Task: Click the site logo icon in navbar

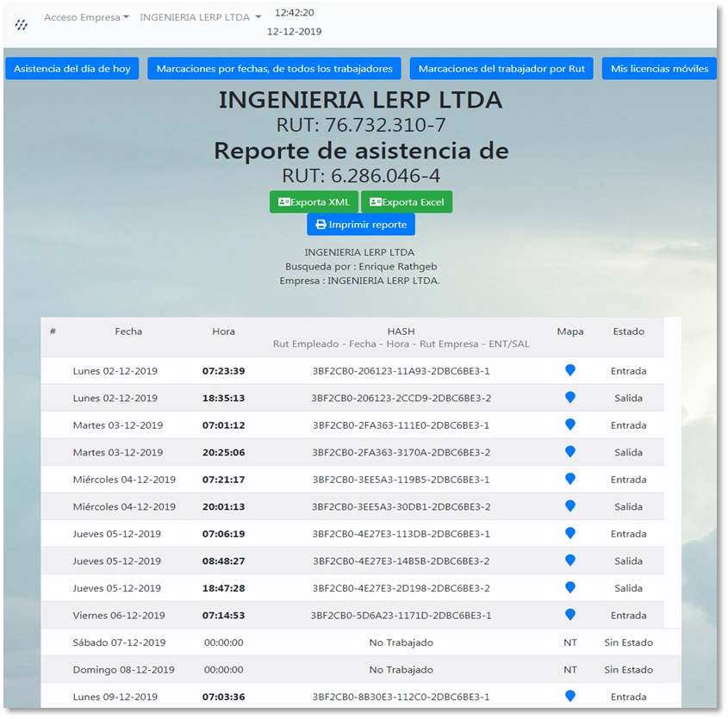Action: pyautogui.click(x=22, y=25)
